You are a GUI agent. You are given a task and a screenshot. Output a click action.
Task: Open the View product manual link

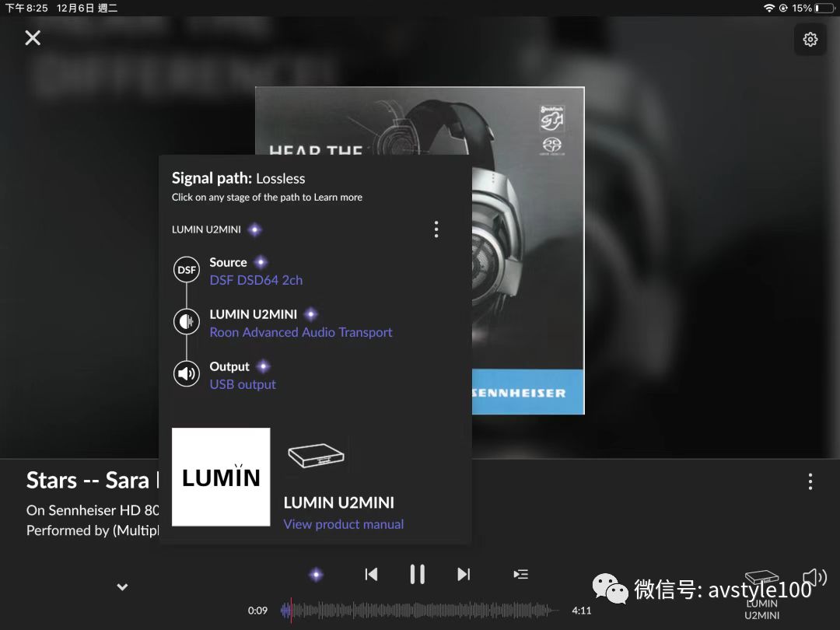pyautogui.click(x=343, y=524)
